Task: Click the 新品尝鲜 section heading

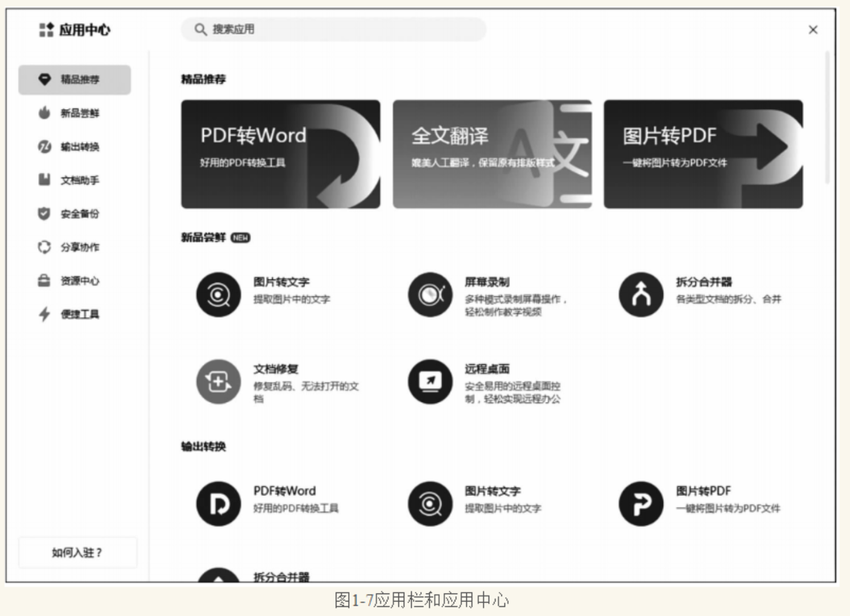Action: pos(204,238)
